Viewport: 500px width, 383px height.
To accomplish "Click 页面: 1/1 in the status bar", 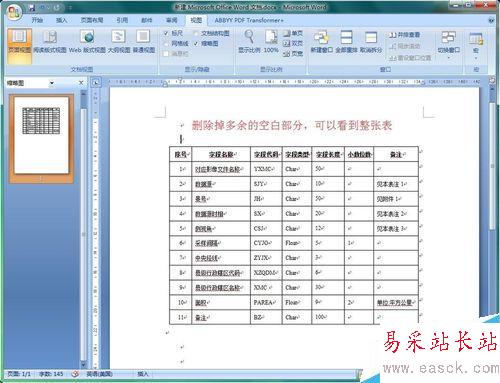I will (19, 374).
